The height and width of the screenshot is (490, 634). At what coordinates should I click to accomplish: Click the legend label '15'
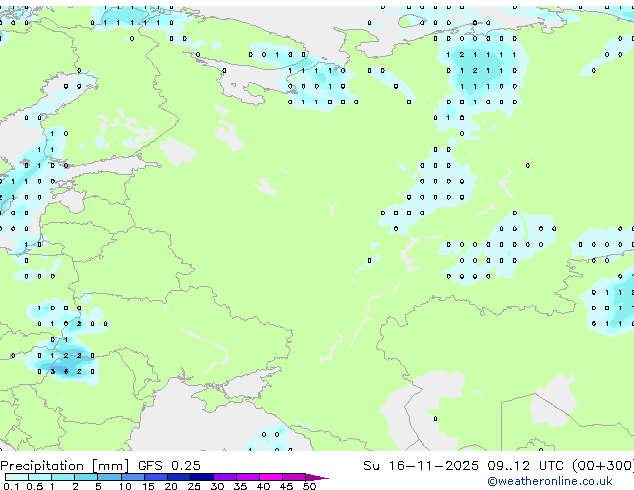148,486
